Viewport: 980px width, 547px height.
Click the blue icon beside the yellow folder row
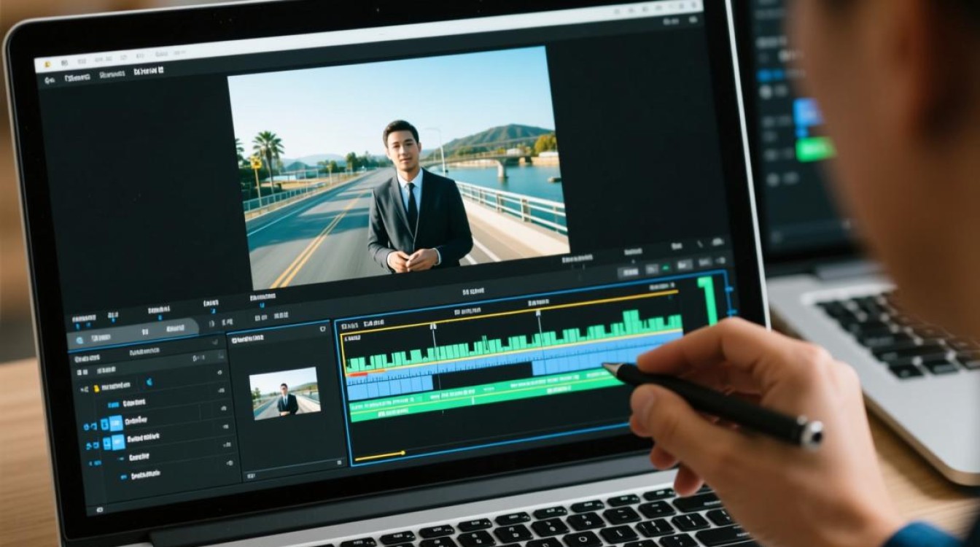(x=149, y=382)
